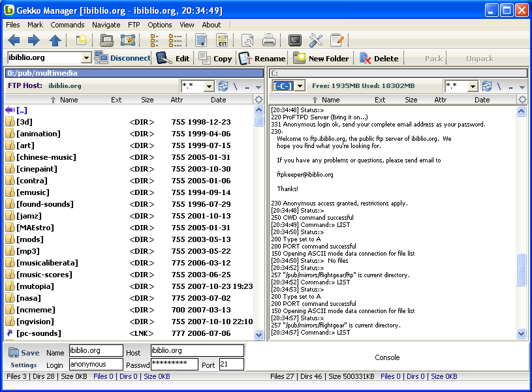Expand the down-triangle menu in C: panel
The width and height of the screenshot is (532, 392).
522,87
